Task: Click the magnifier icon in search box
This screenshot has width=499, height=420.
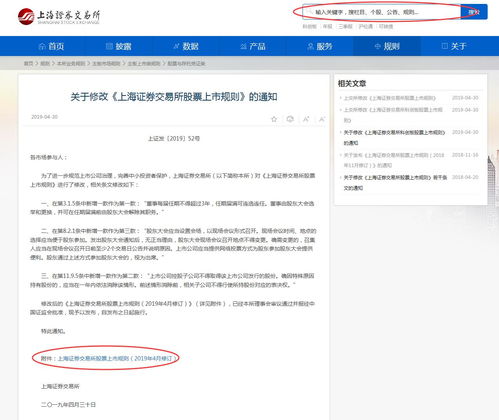Action: pyautogui.click(x=310, y=12)
